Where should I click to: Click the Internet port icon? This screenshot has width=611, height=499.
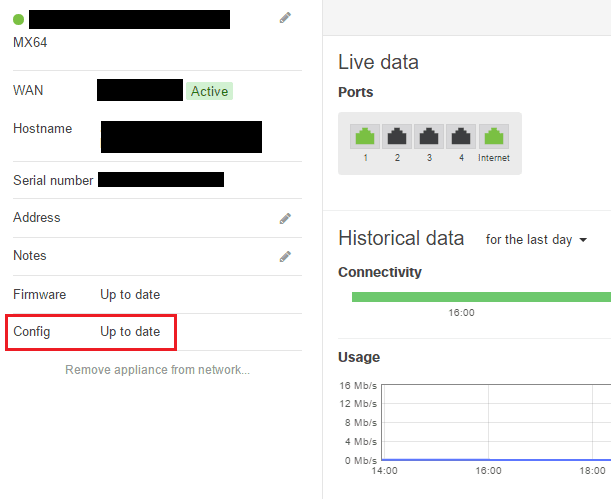tap(494, 137)
